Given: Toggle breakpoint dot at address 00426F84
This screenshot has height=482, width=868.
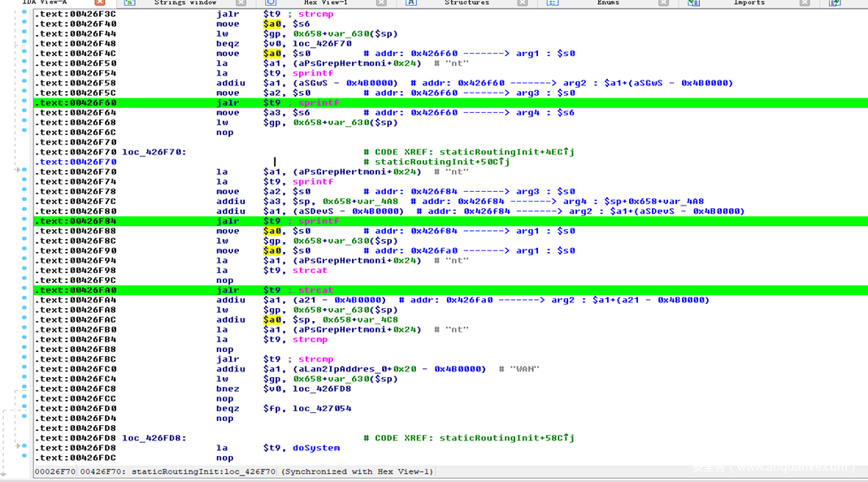Looking at the screenshot, I should tap(24, 219).
